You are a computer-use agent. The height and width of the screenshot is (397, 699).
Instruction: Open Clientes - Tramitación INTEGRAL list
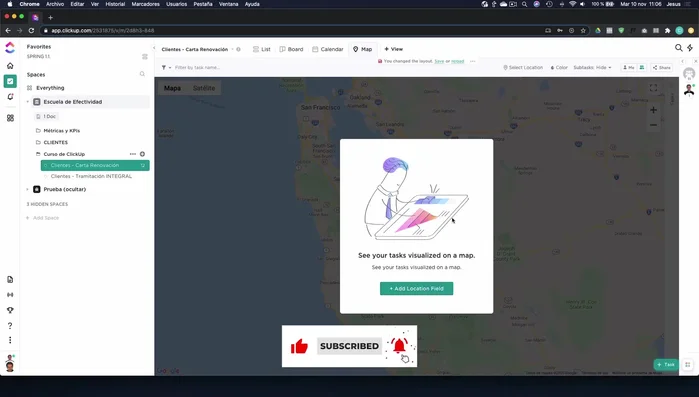tap(91, 176)
